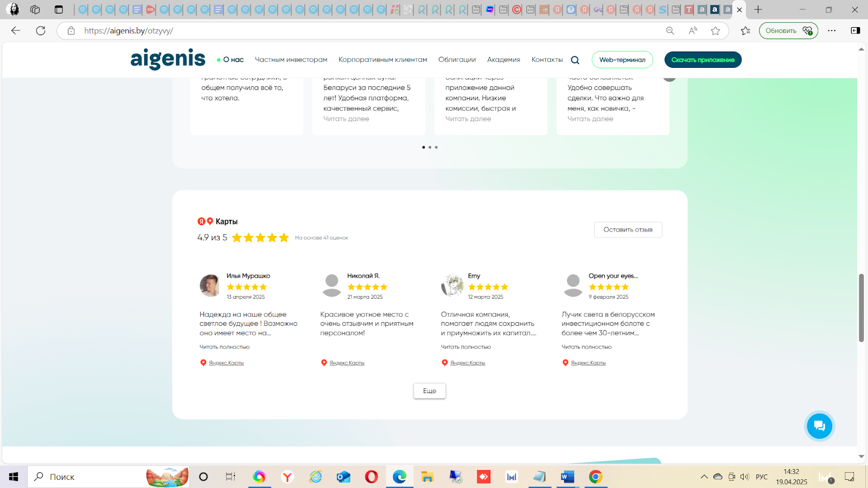868x488 pixels.
Task: Open Яндекс.Карты link under Emy review
Action: point(468,363)
